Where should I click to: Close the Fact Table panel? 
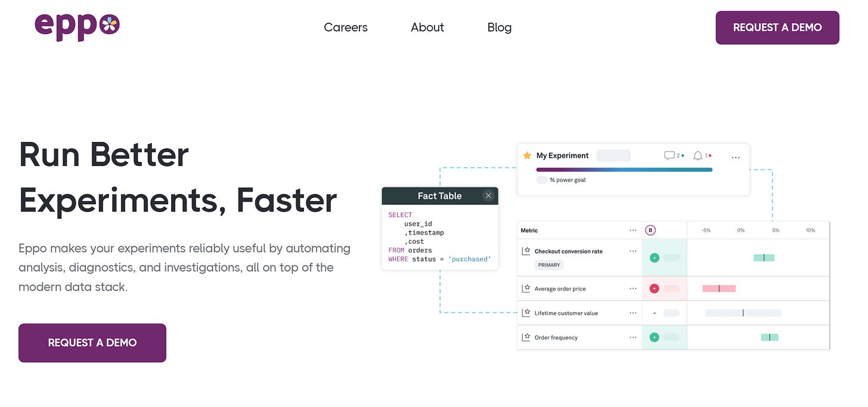click(x=488, y=196)
